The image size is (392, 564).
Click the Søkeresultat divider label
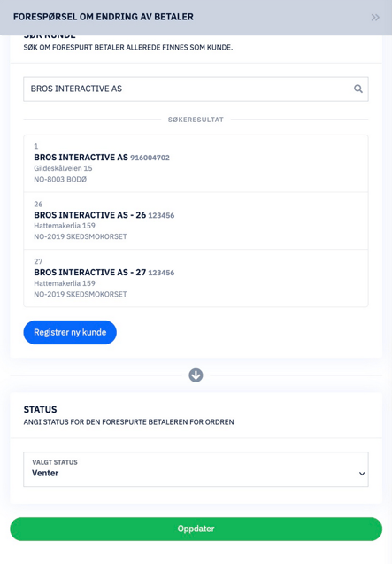[x=196, y=120]
